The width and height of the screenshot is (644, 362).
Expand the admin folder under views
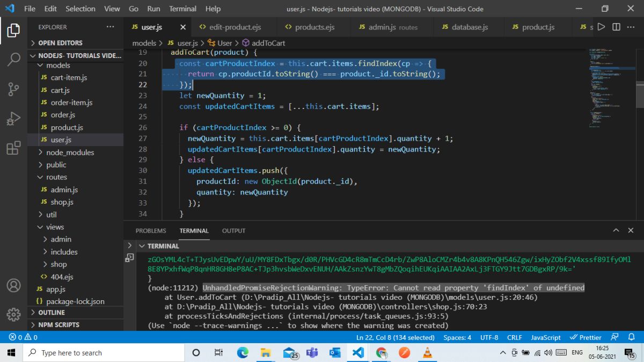pos(75,239)
